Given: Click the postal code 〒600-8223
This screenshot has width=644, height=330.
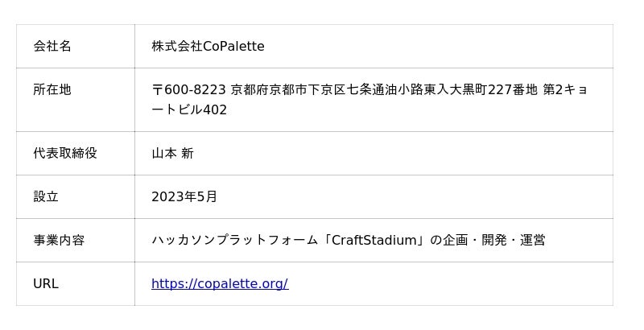Looking at the screenshot, I should click(x=189, y=89).
